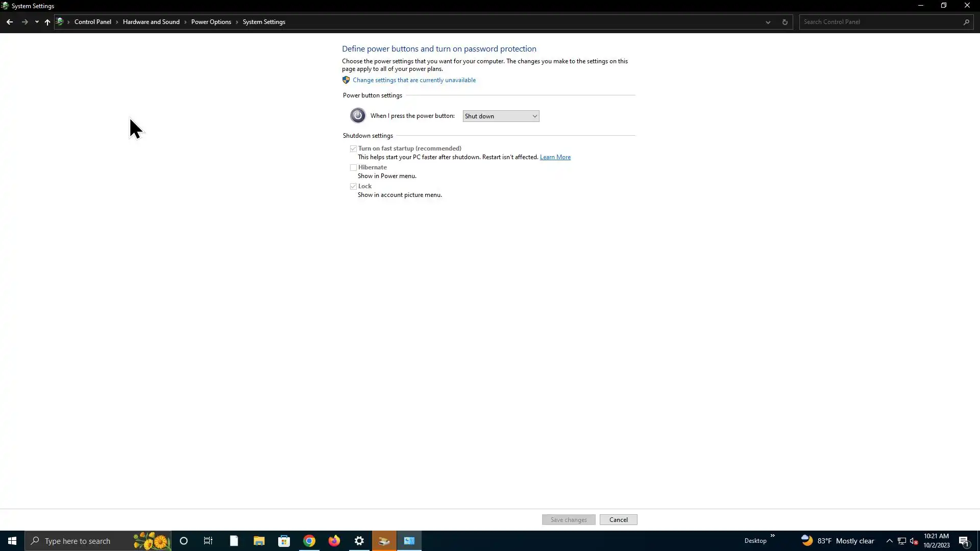
Task: Click the Back navigation arrow
Action: pos(10,22)
